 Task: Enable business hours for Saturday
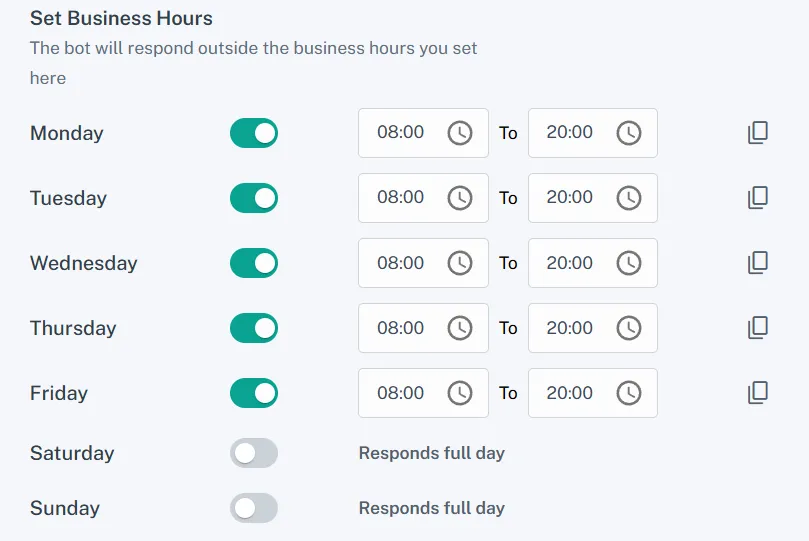coord(254,453)
